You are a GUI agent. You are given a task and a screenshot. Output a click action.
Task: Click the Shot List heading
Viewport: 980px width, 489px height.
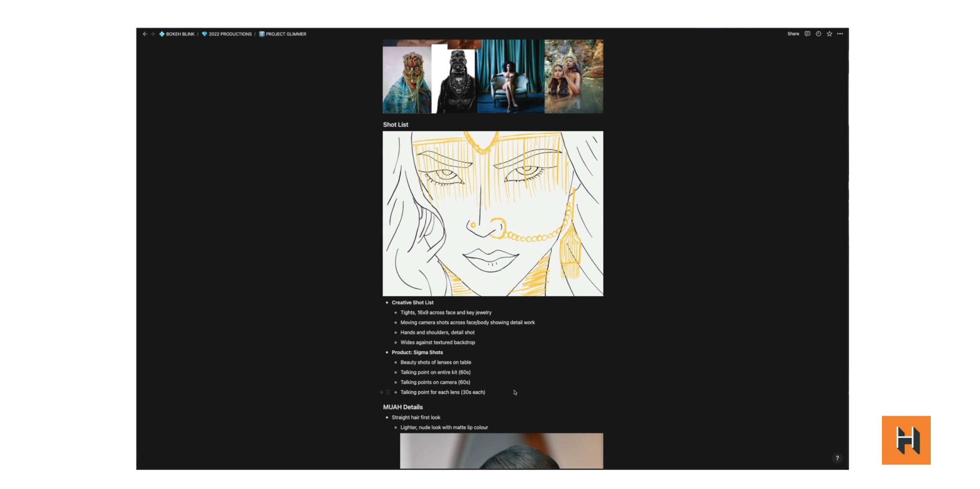[395, 125]
